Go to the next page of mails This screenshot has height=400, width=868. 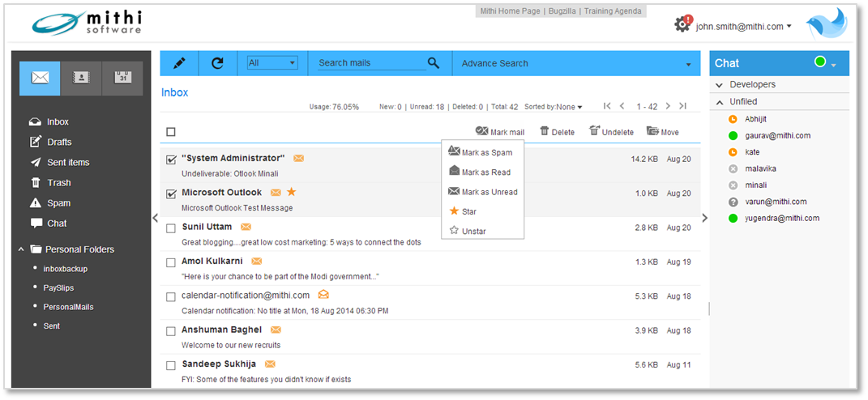pos(668,106)
